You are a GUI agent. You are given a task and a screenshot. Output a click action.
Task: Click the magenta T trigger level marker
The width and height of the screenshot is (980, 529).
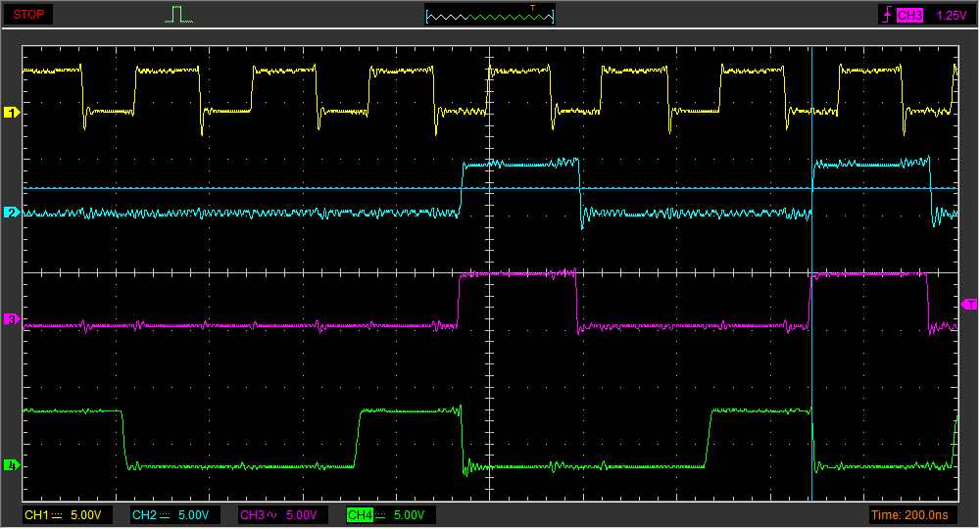(969, 305)
